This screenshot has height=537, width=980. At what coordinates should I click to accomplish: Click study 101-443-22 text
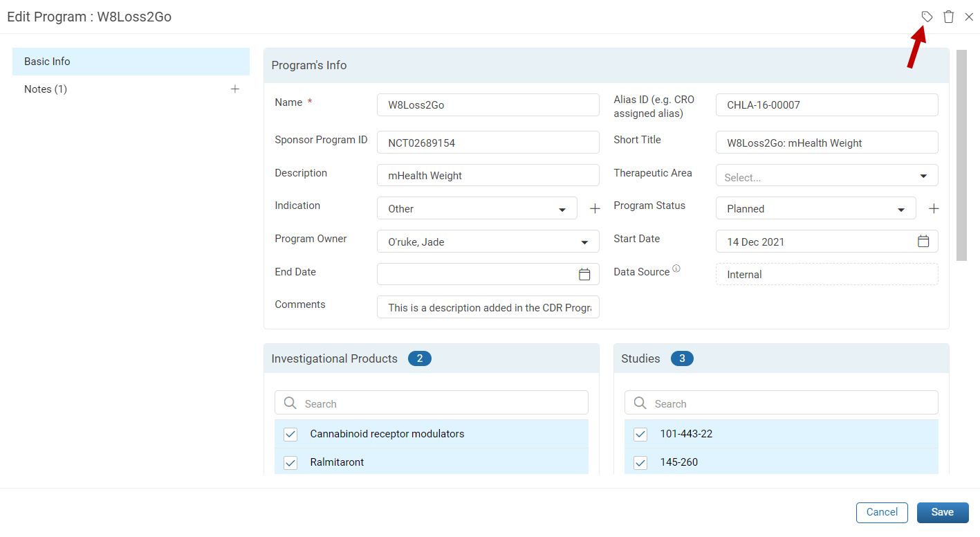pyautogui.click(x=686, y=434)
